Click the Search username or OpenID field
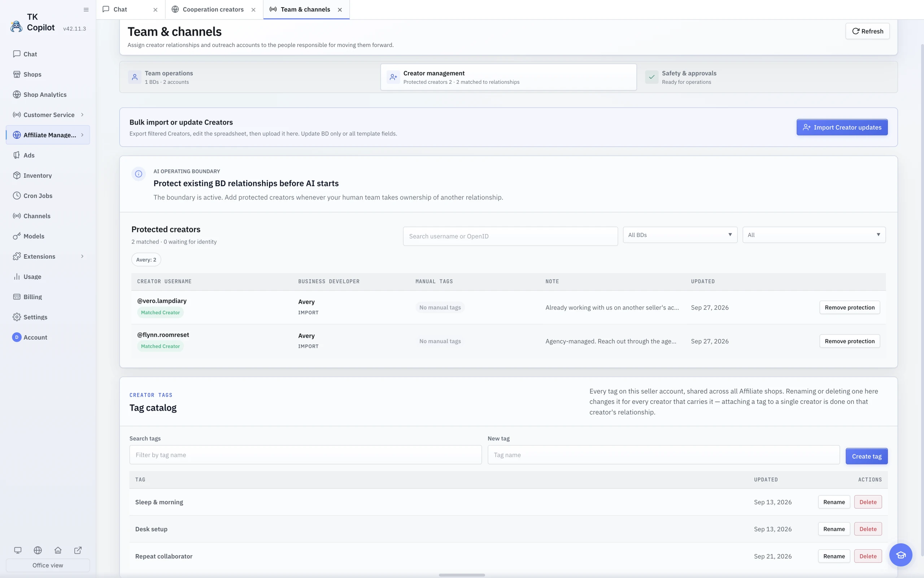 coord(510,236)
